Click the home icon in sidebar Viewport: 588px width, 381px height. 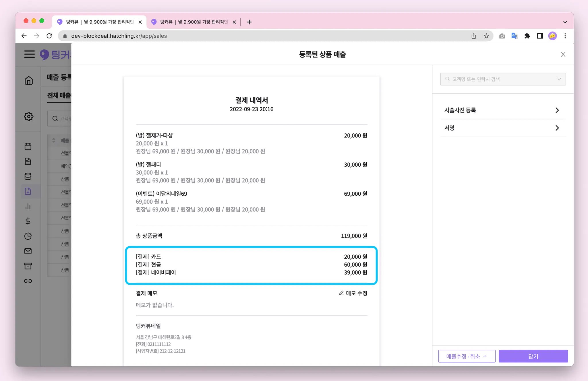click(28, 80)
